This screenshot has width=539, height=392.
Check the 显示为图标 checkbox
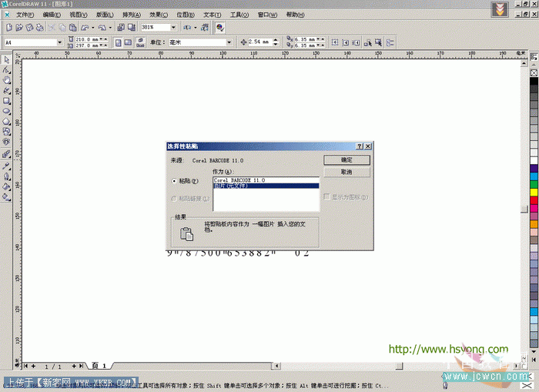coord(326,197)
